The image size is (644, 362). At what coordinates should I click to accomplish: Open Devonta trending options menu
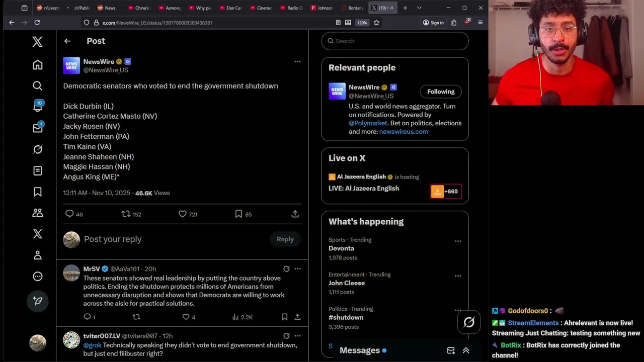coord(458,241)
